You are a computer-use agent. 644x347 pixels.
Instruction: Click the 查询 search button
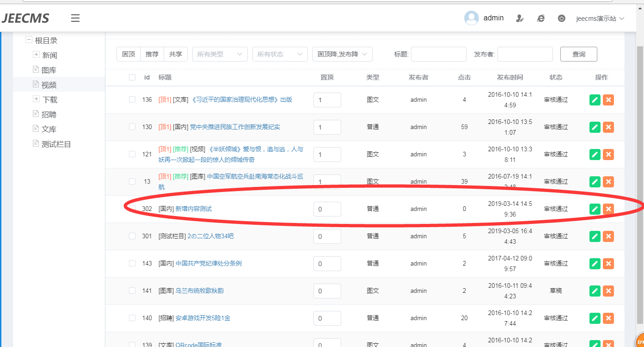click(578, 54)
